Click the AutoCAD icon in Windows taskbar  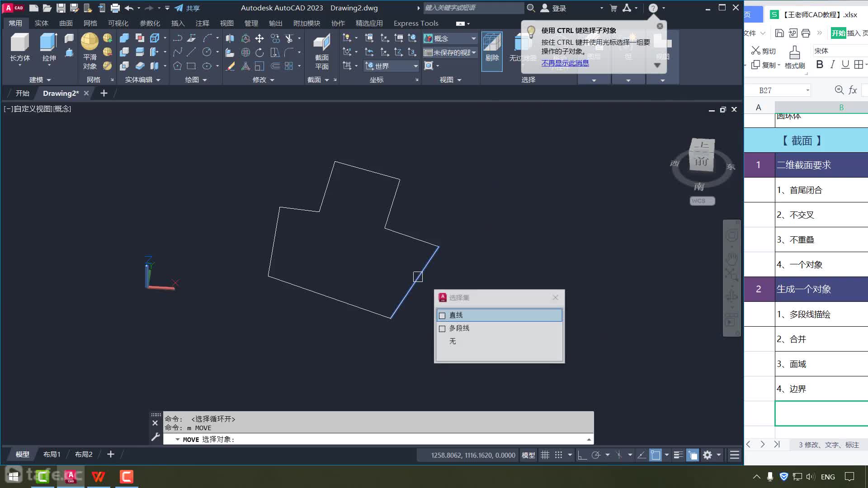coord(71,476)
